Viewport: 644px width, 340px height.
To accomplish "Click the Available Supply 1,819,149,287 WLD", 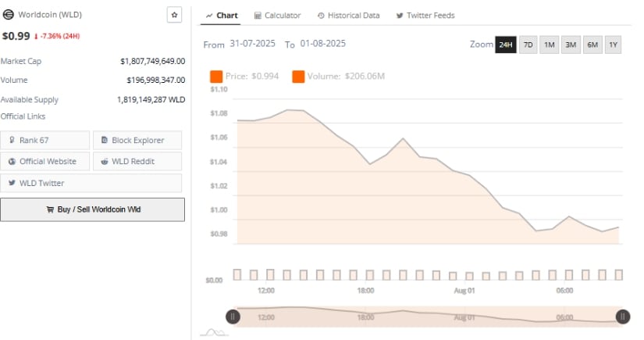I will pyautogui.click(x=151, y=99).
